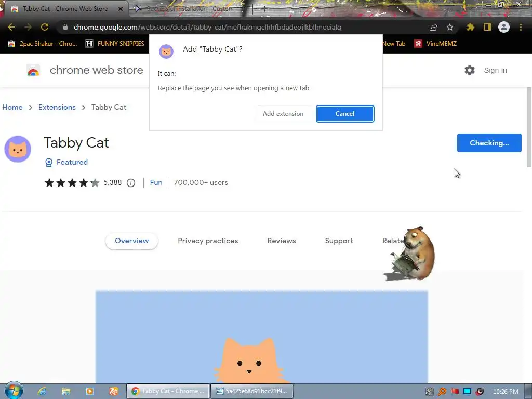Select the Overview tab

pyautogui.click(x=131, y=241)
